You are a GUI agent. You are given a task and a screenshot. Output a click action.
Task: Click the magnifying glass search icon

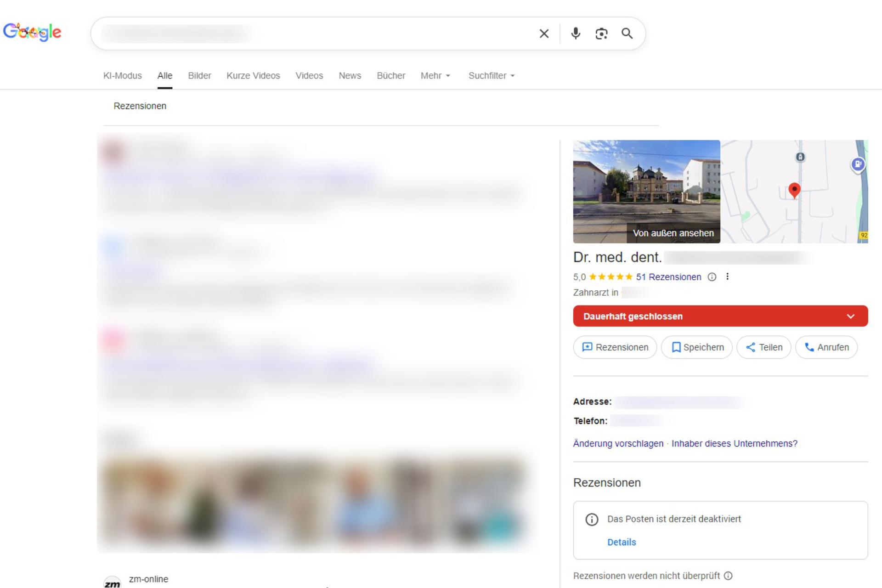[627, 34]
